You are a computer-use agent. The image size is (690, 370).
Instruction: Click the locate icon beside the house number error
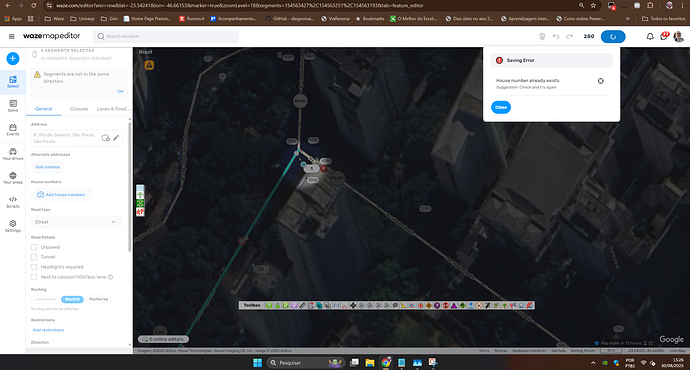pyautogui.click(x=601, y=81)
